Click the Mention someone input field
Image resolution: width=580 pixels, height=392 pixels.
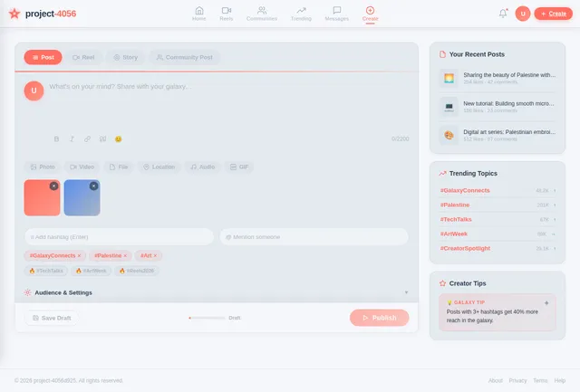(314, 236)
